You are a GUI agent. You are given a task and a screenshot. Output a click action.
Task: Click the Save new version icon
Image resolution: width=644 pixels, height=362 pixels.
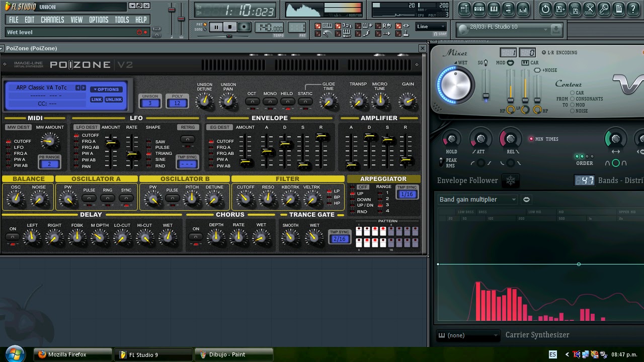click(x=560, y=9)
